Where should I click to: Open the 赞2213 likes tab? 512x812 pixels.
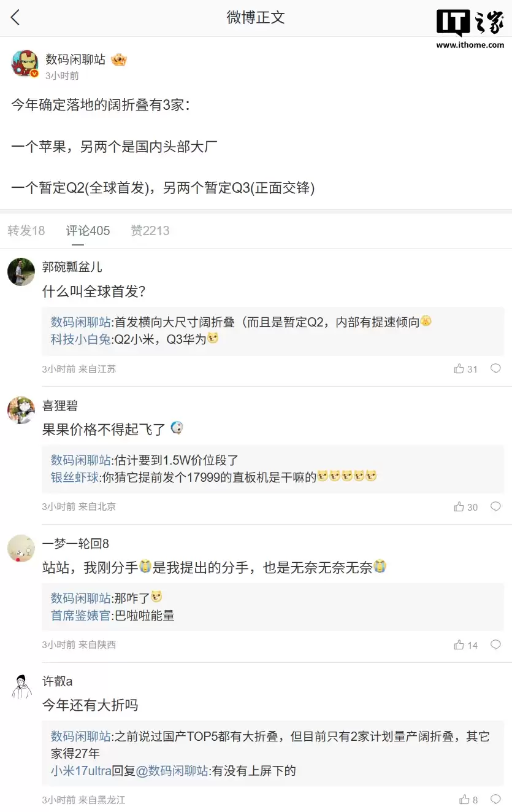(x=150, y=231)
